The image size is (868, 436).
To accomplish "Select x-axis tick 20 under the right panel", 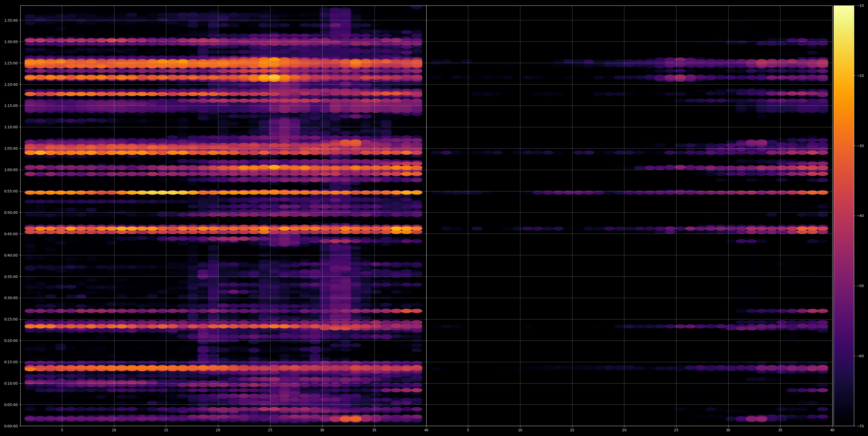I will point(624,430).
